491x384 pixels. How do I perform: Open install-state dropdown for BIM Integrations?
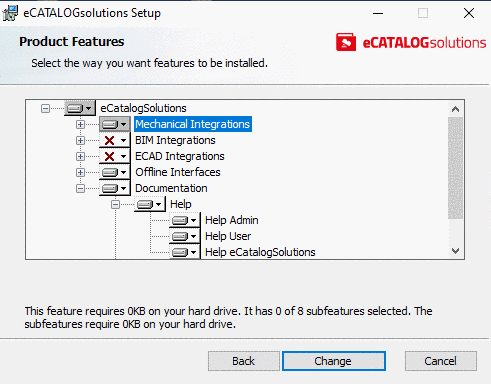point(115,140)
